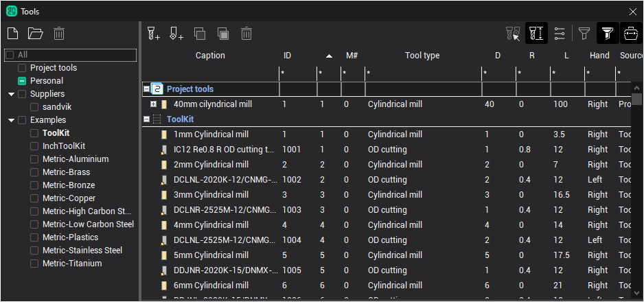
Task: Delete selected tool with right toolbar trash icon
Action: coord(246,33)
